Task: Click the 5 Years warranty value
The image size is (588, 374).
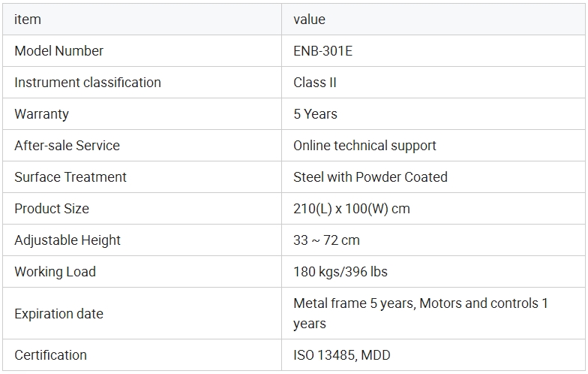Action: click(315, 114)
